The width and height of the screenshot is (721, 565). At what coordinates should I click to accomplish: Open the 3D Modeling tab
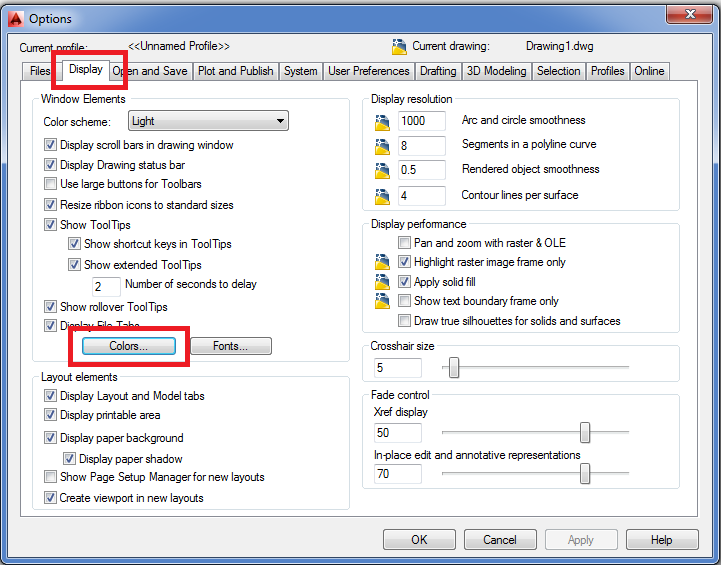coord(496,71)
